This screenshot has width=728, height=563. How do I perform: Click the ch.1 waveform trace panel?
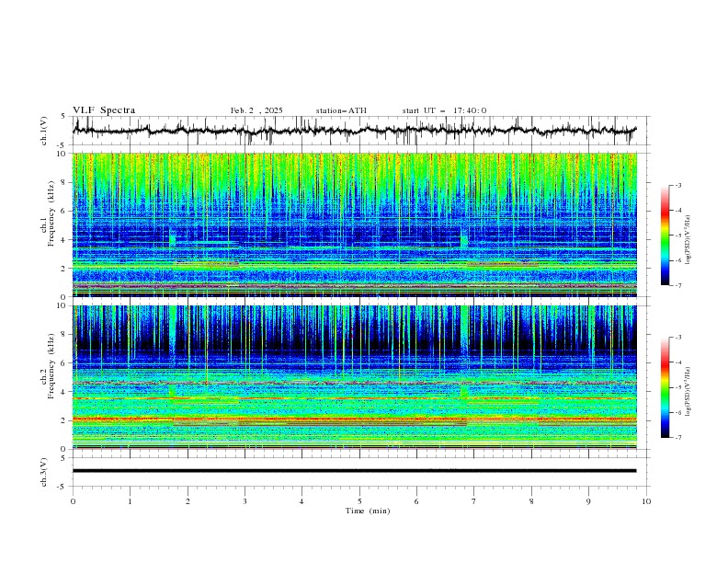click(361, 131)
